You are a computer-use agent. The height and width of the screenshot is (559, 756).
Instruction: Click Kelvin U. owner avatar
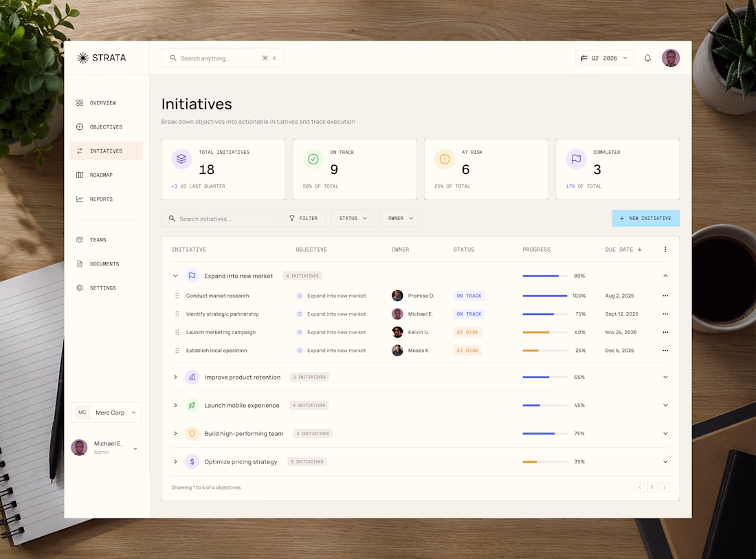pyautogui.click(x=397, y=332)
